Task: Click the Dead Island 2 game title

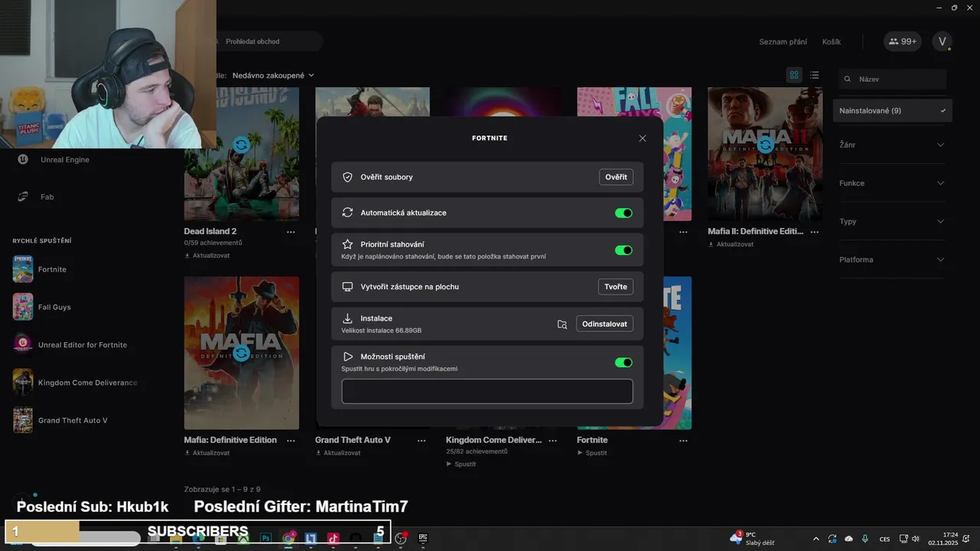Action: (x=210, y=231)
